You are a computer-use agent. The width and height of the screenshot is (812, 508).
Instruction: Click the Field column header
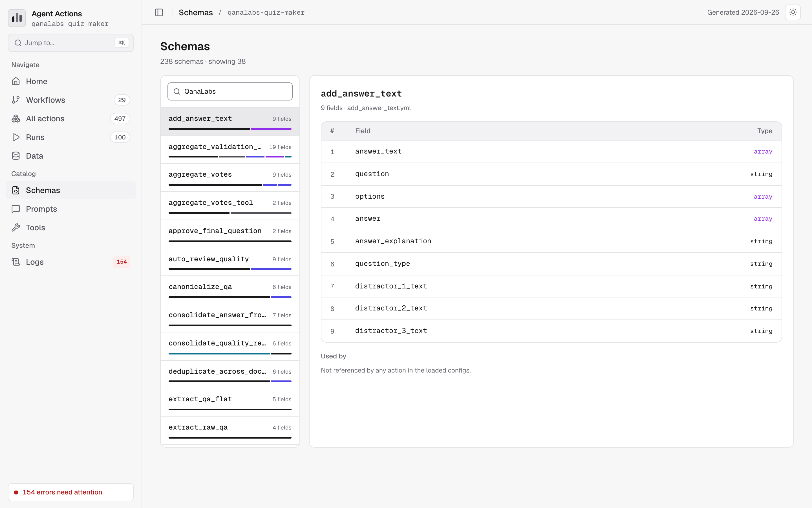coord(363,131)
